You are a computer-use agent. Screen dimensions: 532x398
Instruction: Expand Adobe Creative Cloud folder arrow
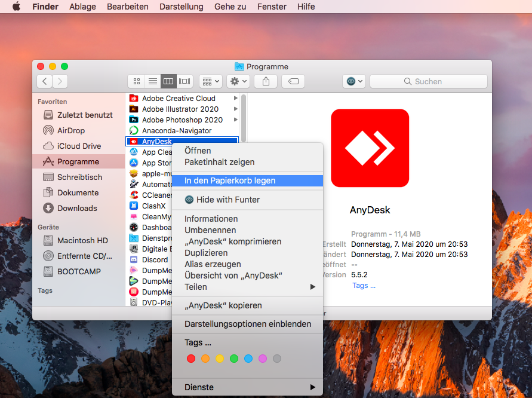tap(235, 98)
